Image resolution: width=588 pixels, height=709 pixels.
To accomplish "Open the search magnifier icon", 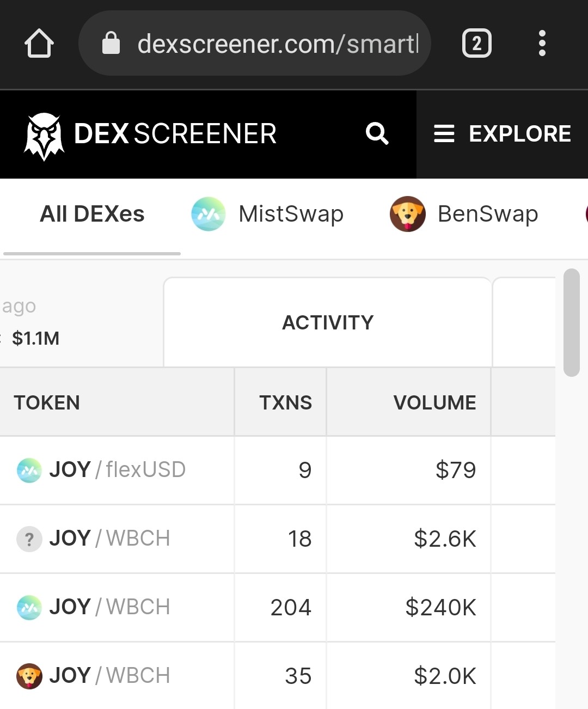I will [377, 133].
